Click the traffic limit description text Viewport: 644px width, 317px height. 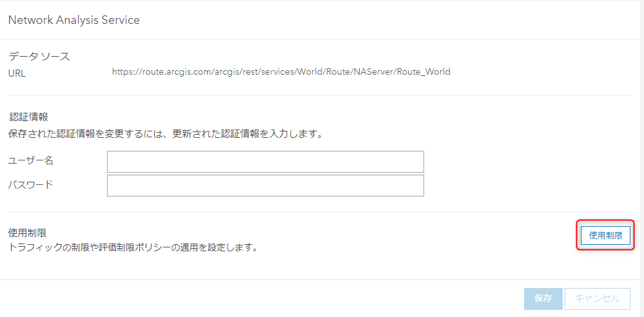tap(133, 247)
